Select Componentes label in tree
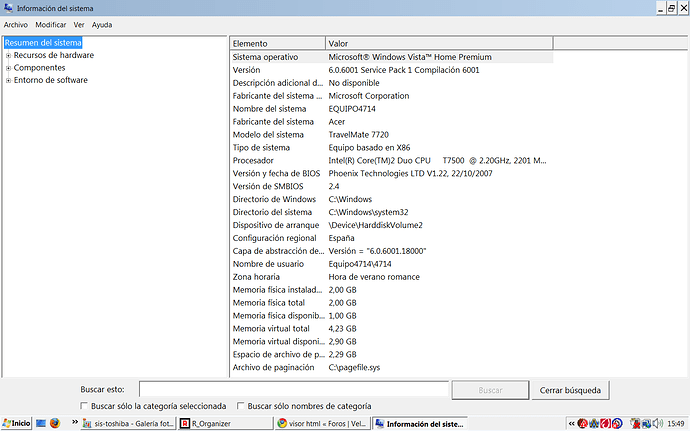Viewport: 690px width, 431px height. pos(40,67)
